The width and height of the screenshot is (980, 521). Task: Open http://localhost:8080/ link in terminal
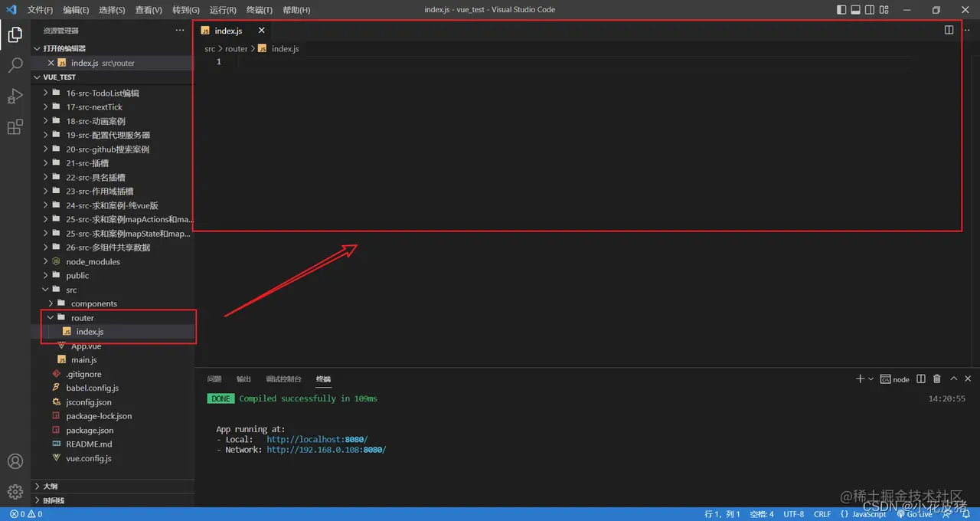click(317, 440)
